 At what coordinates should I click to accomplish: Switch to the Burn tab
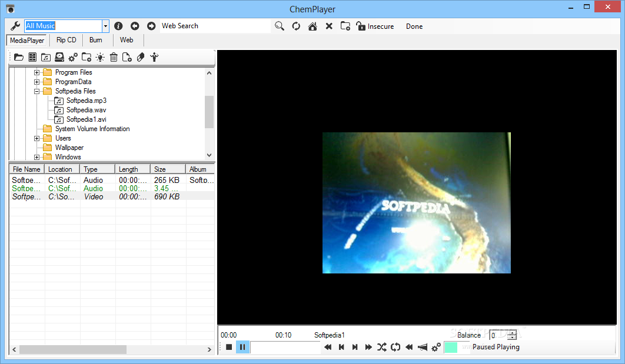pyautogui.click(x=96, y=40)
